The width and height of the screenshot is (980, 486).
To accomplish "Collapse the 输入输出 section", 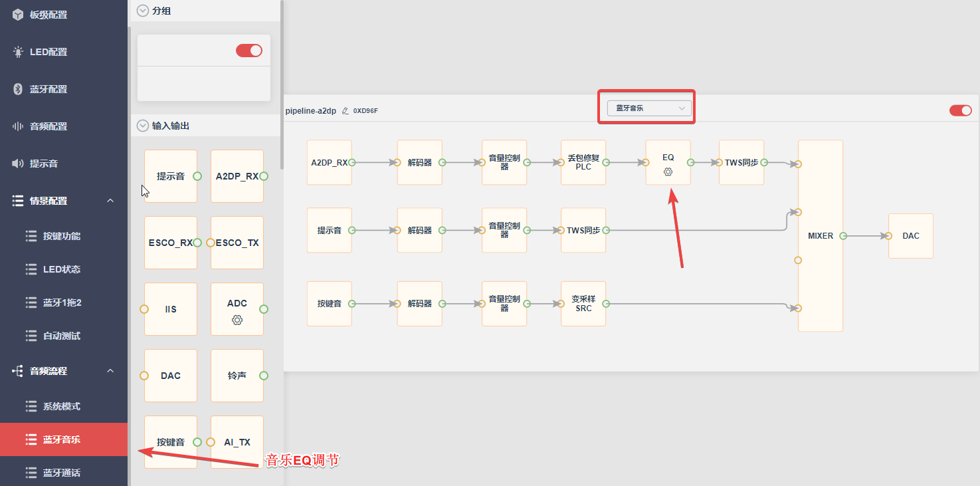I will [x=142, y=126].
